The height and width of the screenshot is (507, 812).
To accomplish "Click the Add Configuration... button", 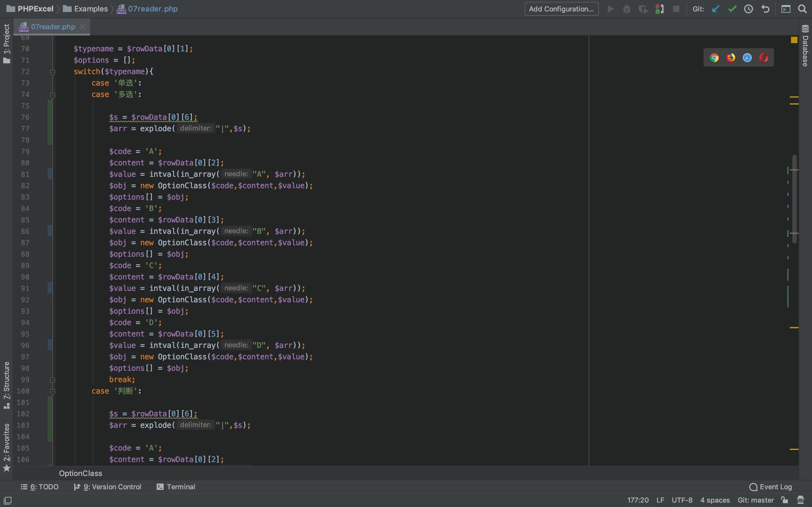I will pos(561,9).
